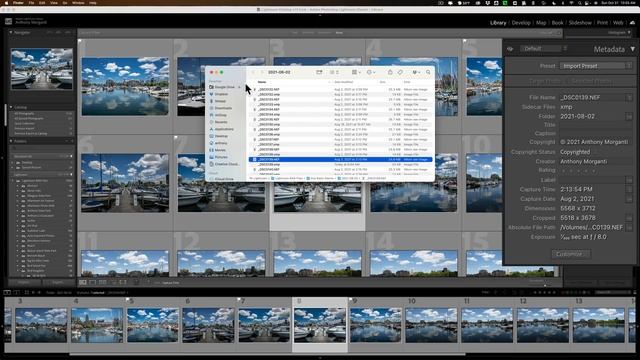Switch to the Slideshow module
This screenshot has height=360, width=640.
(x=580, y=23)
